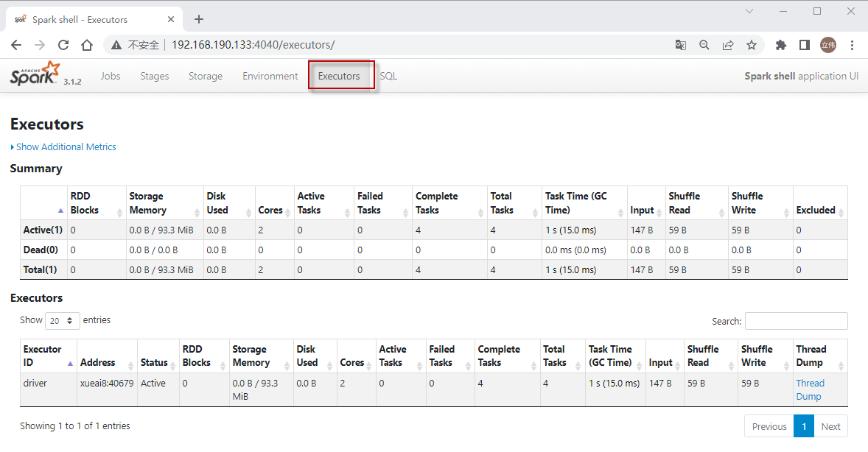Reload the page with the refresh icon
The height and width of the screenshot is (452, 868).
coord(63,45)
